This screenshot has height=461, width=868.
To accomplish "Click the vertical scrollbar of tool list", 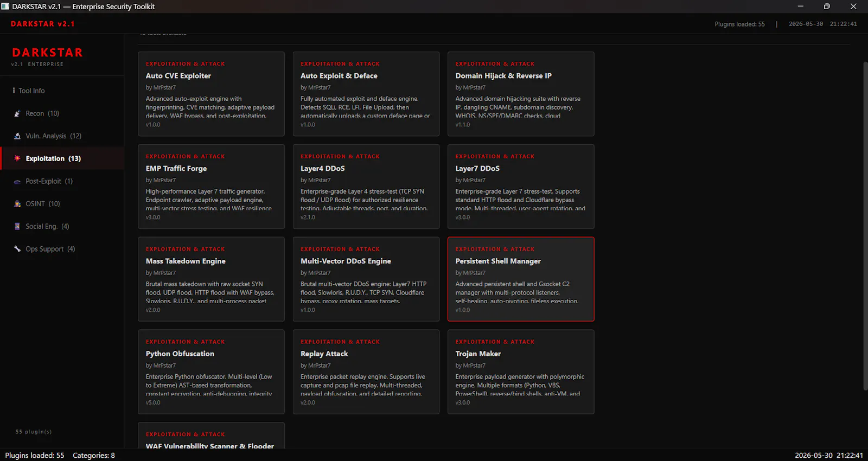I will click(865, 226).
